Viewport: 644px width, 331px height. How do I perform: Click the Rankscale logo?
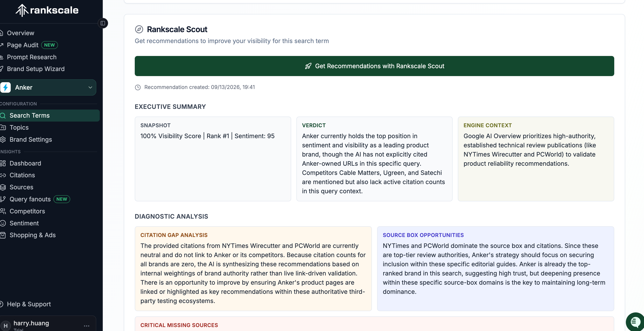click(x=47, y=10)
